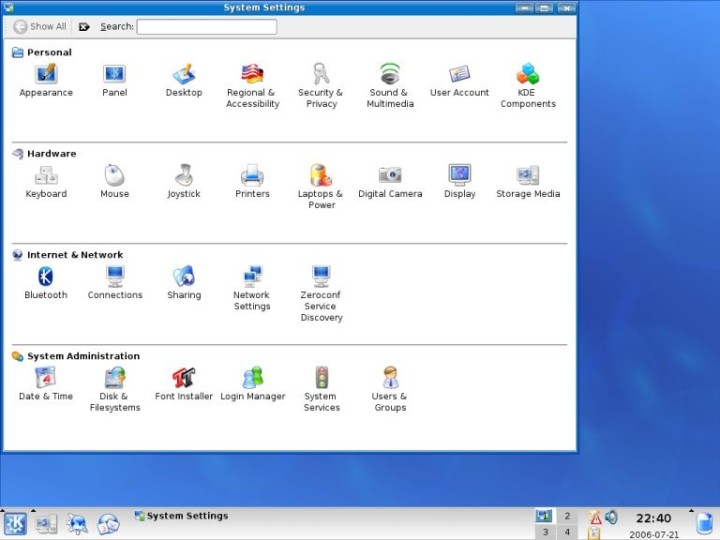
Task: Open the Panel settings icon
Action: pos(114,80)
